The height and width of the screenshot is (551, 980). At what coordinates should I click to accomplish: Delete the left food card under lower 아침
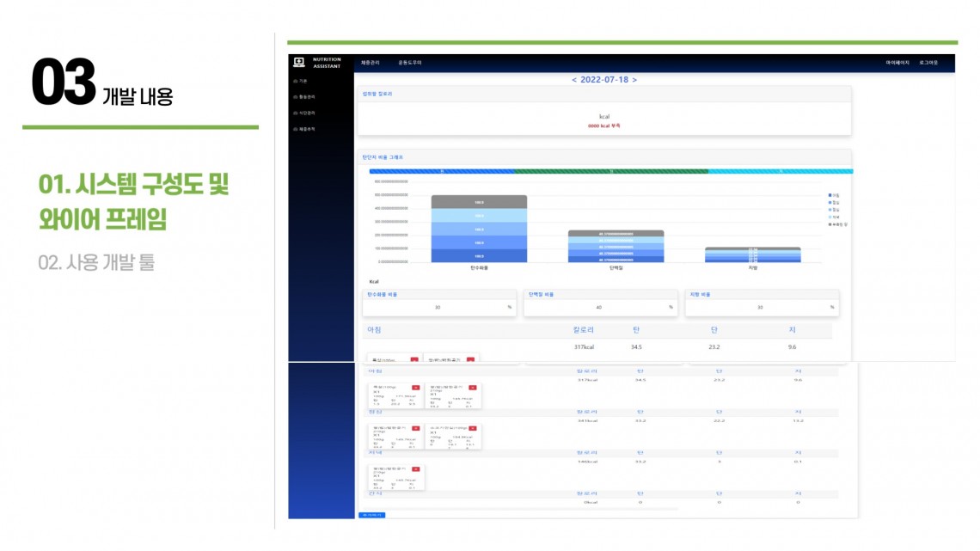coord(415,388)
